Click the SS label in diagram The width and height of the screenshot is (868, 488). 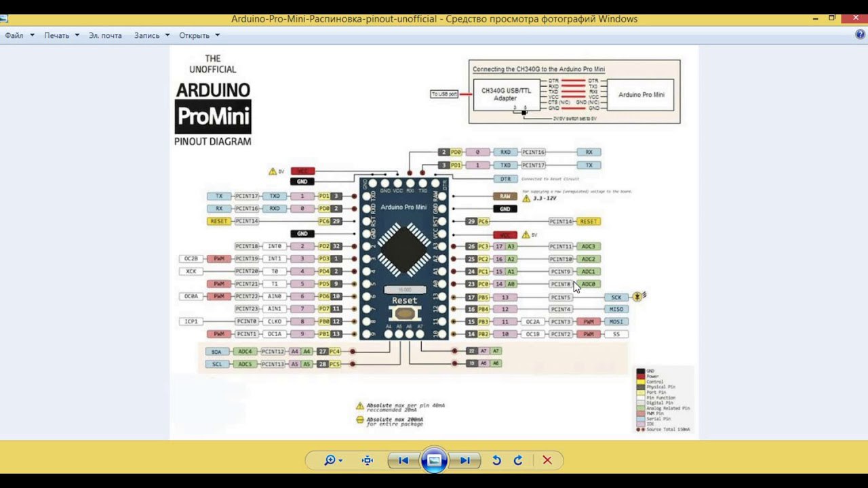click(x=616, y=334)
